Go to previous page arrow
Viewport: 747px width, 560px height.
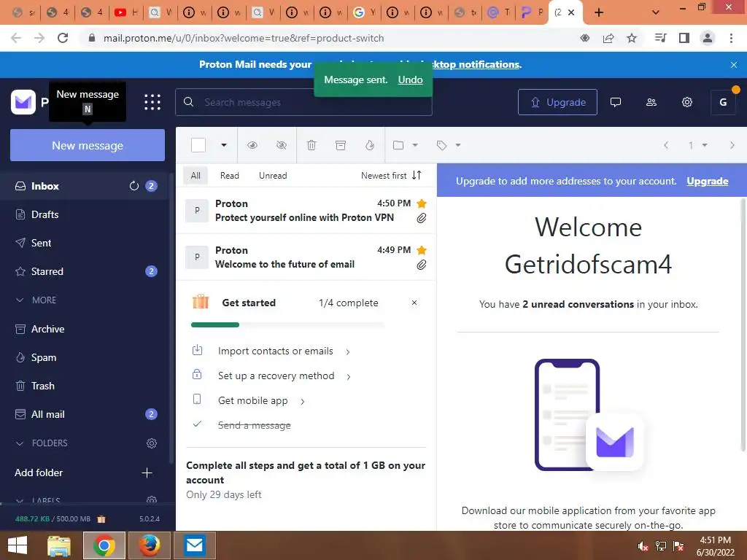click(666, 145)
